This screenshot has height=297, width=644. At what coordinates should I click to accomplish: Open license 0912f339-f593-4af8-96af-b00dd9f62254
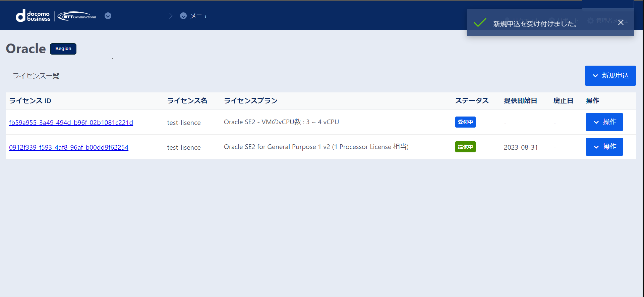click(69, 147)
